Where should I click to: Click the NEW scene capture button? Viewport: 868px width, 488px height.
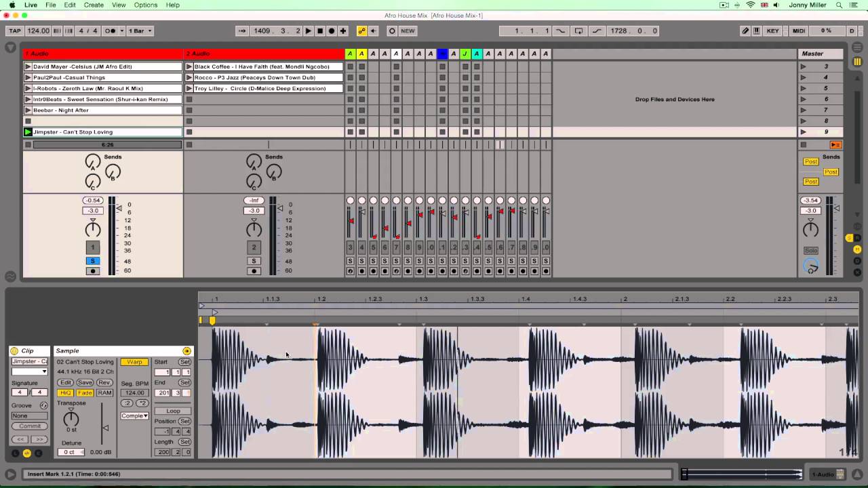(x=408, y=30)
